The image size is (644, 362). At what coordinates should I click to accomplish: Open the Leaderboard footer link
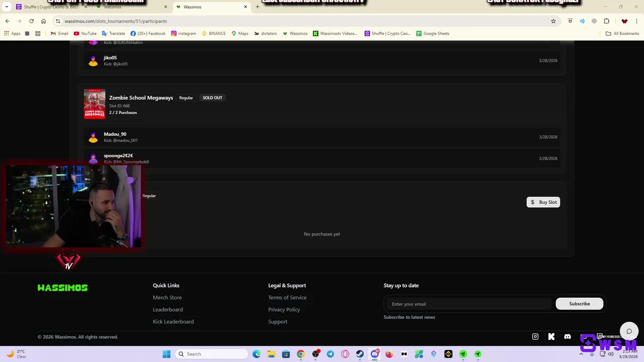168,310
